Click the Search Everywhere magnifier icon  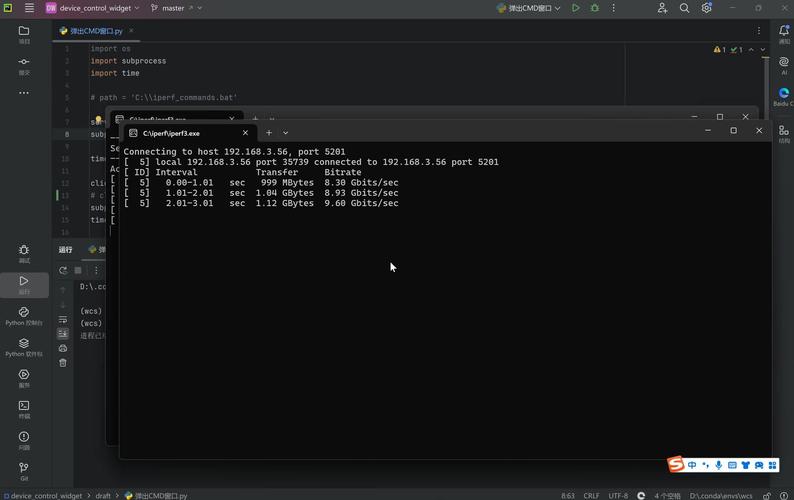[684, 8]
